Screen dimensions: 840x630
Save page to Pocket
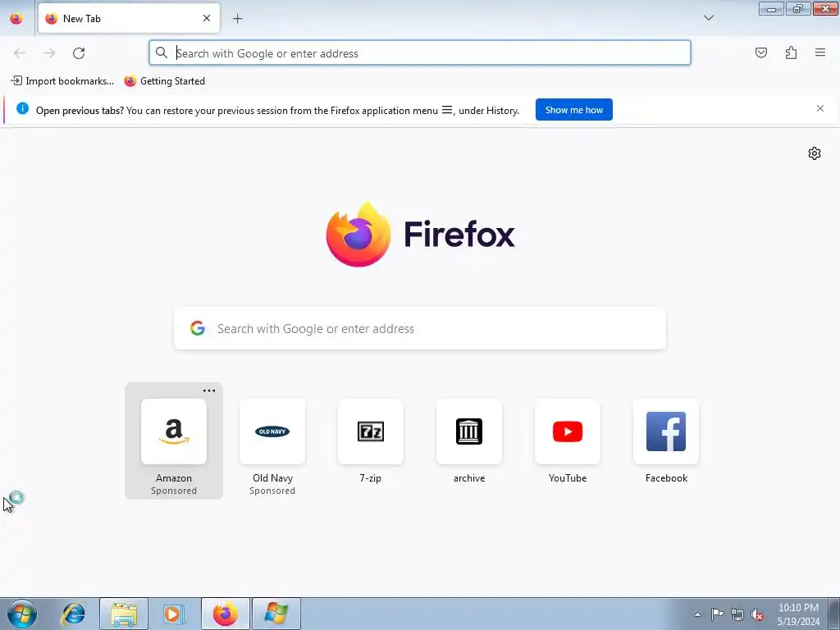tap(760, 52)
